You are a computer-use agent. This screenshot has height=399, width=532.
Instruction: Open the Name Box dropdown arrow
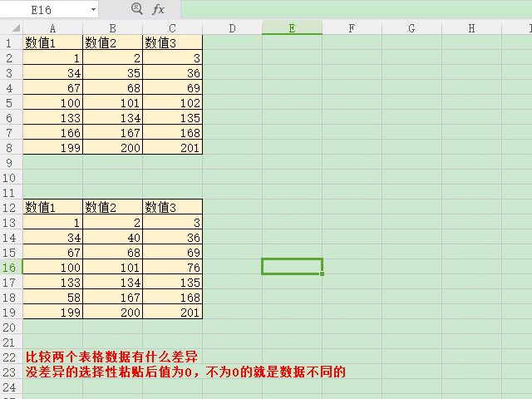[x=93, y=9]
